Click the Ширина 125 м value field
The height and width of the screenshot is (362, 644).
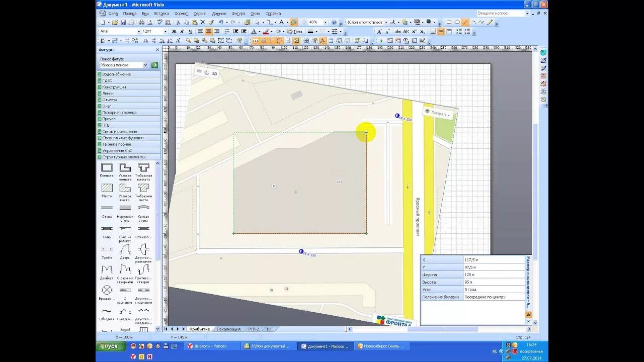pos(494,275)
